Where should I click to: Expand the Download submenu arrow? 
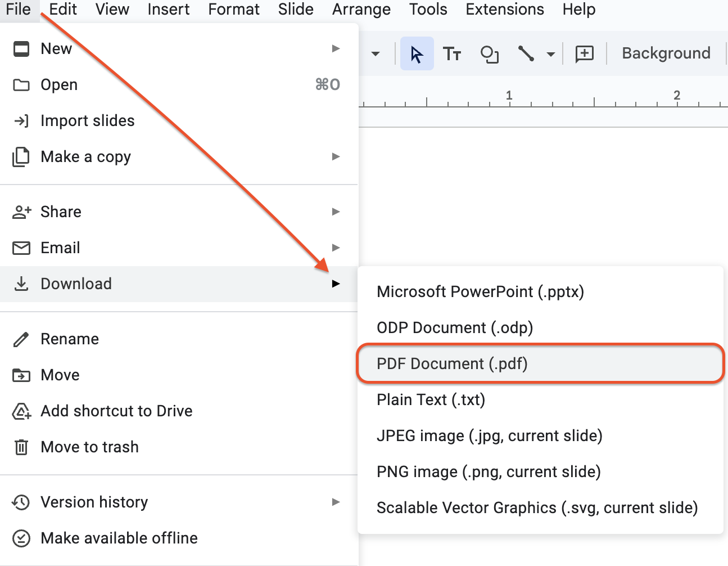[x=336, y=284]
